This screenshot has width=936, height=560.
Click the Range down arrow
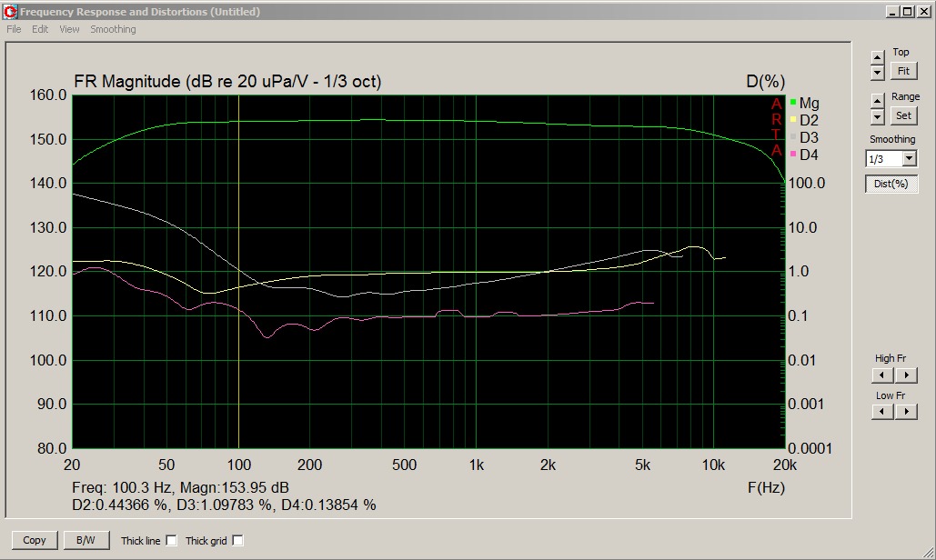(x=878, y=116)
